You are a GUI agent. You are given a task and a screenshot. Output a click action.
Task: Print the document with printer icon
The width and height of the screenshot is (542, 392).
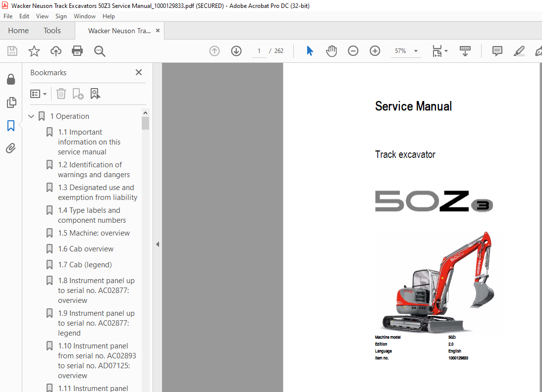pos(77,51)
